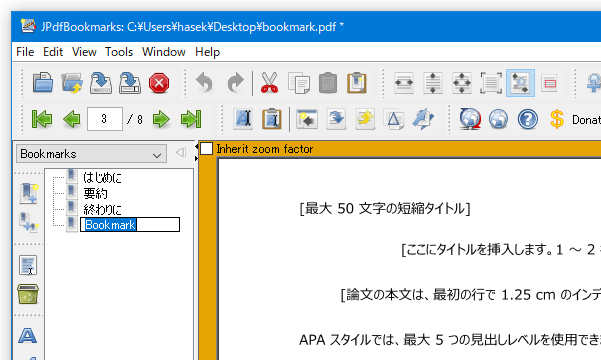Screen dimensions: 601x360
Task: Click the yellow up-arrow bookmark icon
Action: click(365, 119)
